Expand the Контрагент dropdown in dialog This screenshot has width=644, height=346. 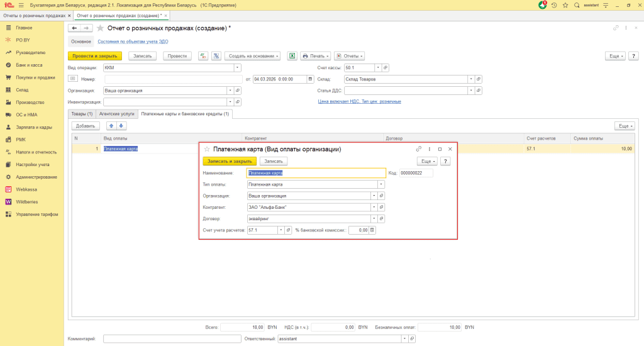(x=374, y=207)
